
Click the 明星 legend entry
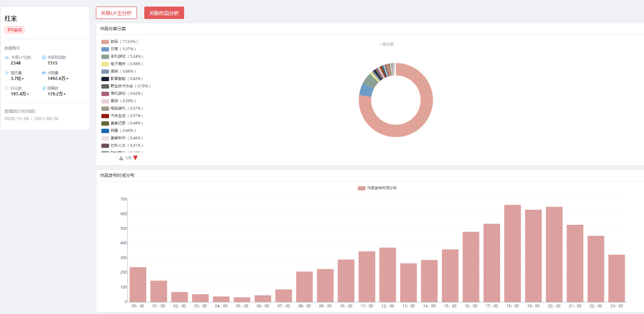coord(118,131)
